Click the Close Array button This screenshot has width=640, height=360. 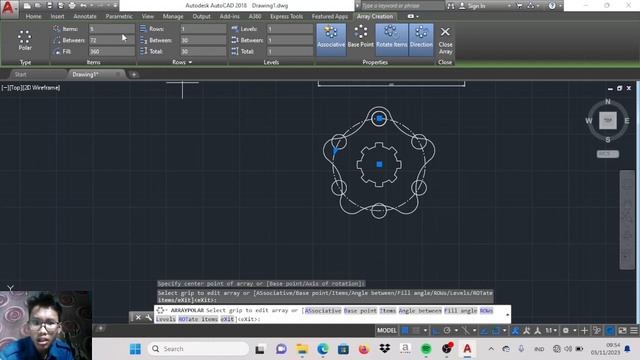(x=445, y=40)
